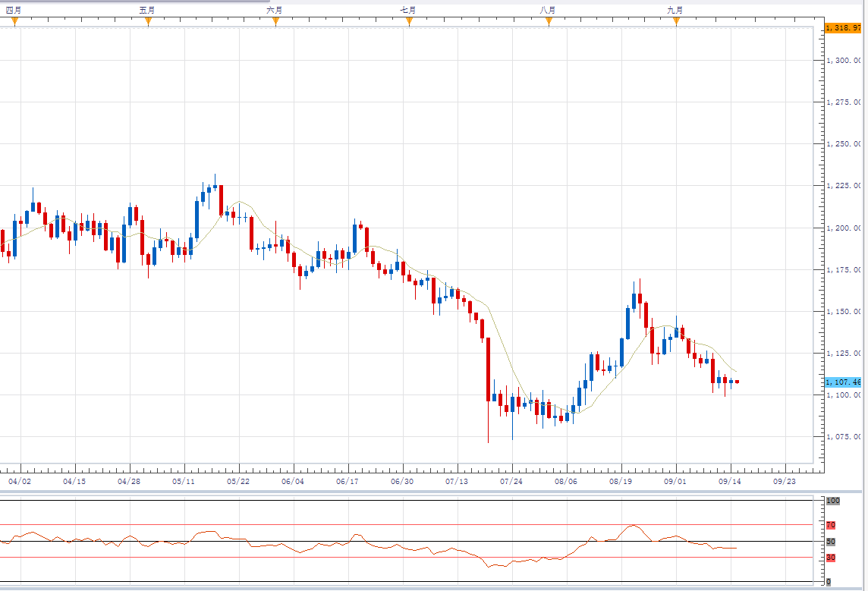
Task: Click the 1,150 price axis label
Action: click(844, 312)
